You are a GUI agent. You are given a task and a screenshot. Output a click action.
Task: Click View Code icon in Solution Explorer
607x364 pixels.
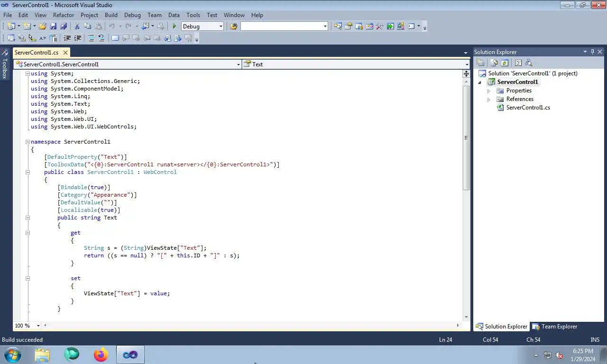(518, 63)
